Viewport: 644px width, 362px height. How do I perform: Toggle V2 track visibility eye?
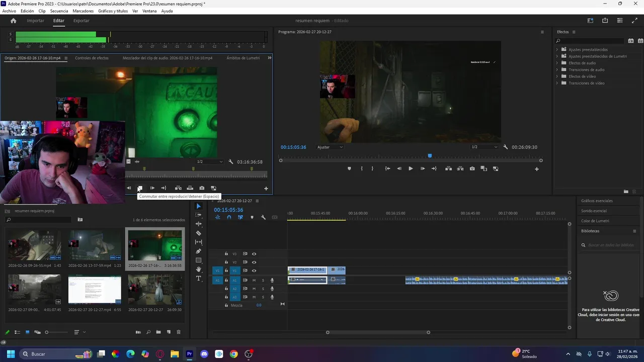(x=254, y=262)
